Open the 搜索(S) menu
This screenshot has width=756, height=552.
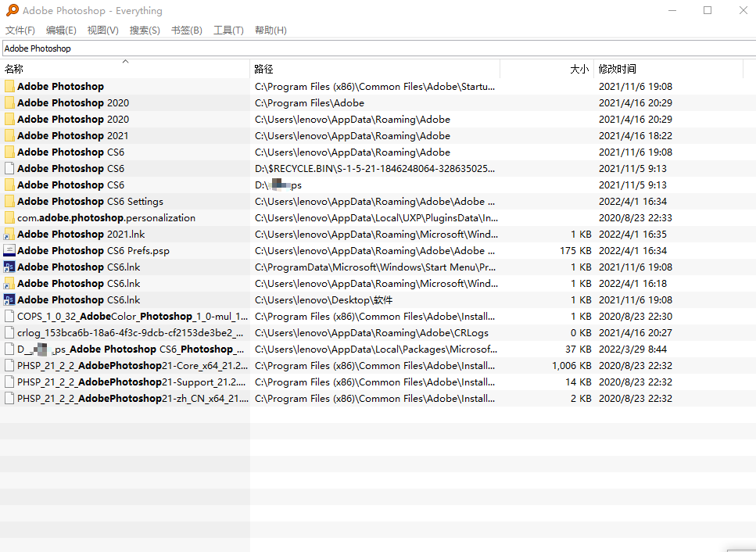(145, 30)
